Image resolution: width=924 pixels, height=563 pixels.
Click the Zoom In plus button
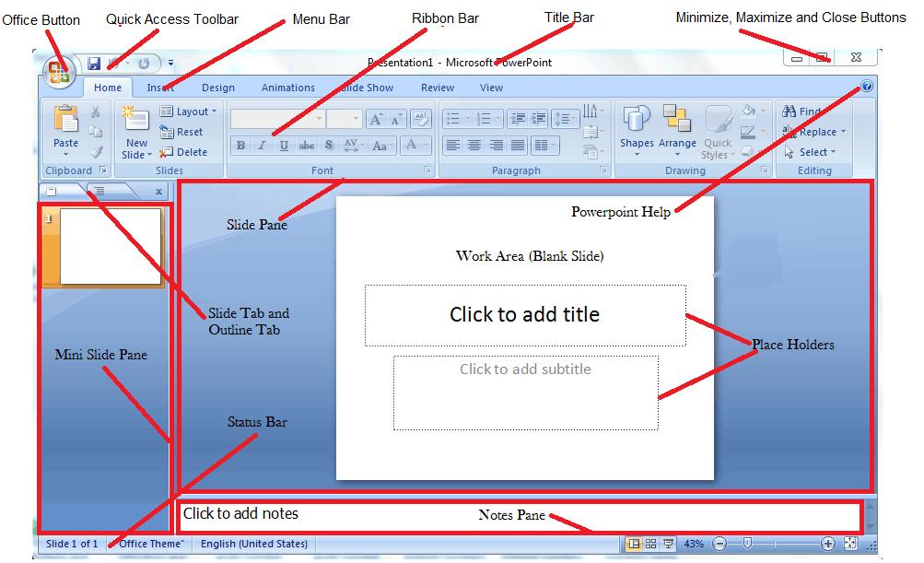[827, 544]
